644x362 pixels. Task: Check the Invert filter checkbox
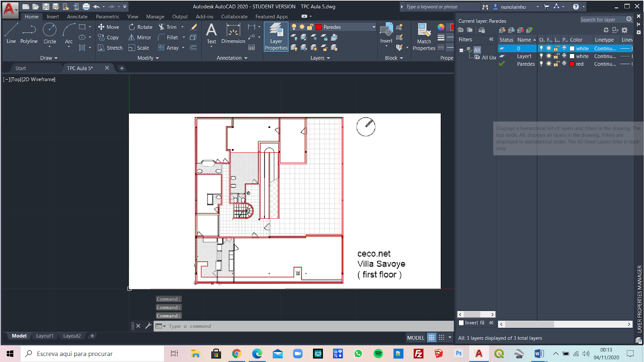click(462, 323)
